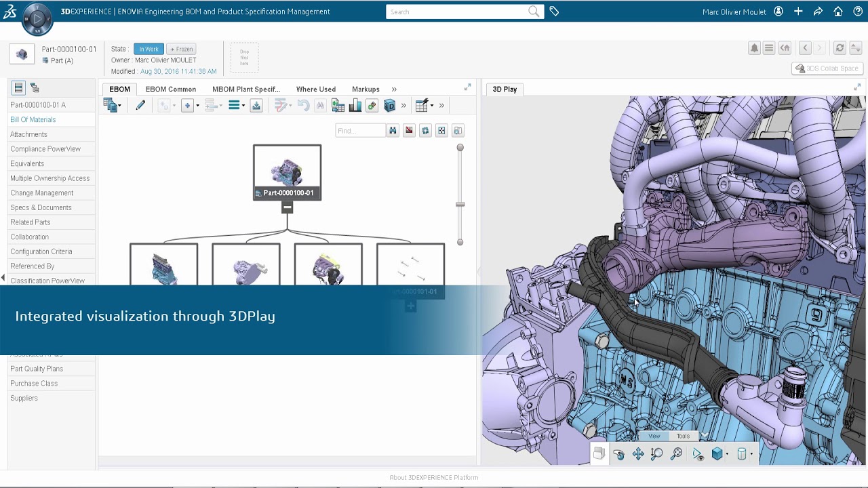868x488 pixels.
Task: Open the 3DEXPERIENCE compass
Action: pos(37,18)
